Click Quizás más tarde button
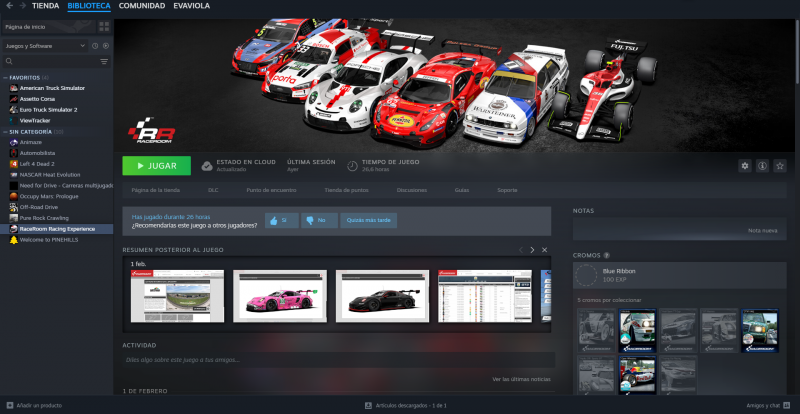800x414 pixels. 368,221
